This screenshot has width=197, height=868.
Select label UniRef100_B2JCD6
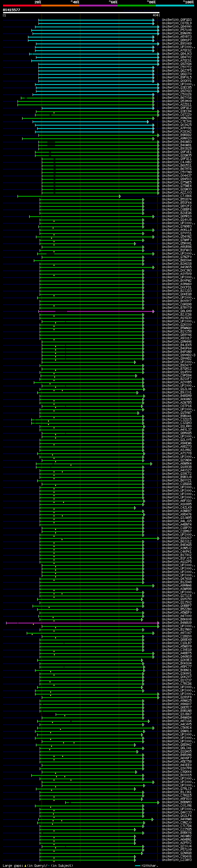(x=177, y=314)
